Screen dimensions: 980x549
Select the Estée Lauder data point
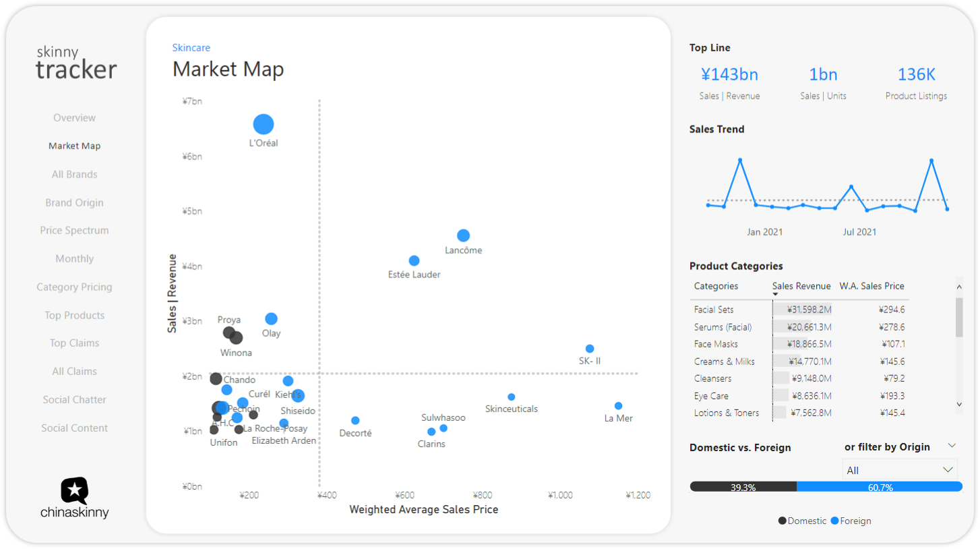pos(414,260)
